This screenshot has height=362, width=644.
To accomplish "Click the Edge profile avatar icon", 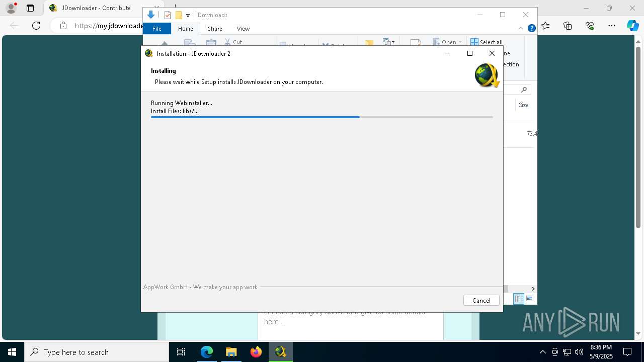I will 11,8.
